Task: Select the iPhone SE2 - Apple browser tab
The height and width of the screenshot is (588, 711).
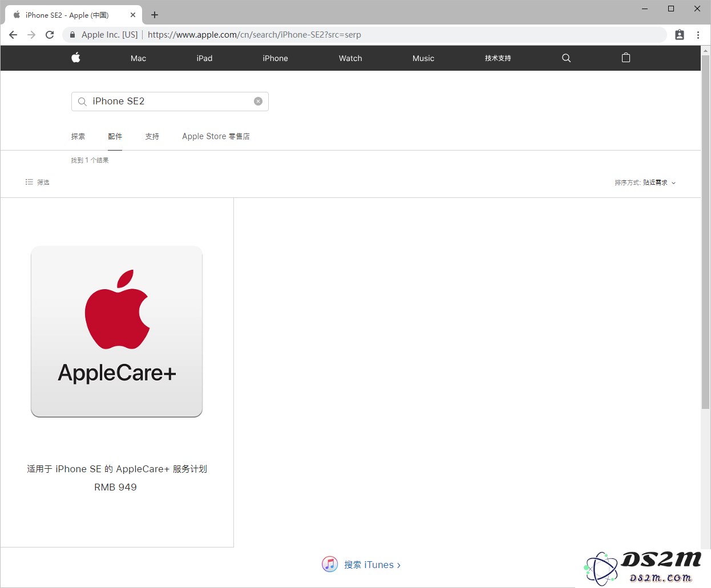Action: (73, 15)
